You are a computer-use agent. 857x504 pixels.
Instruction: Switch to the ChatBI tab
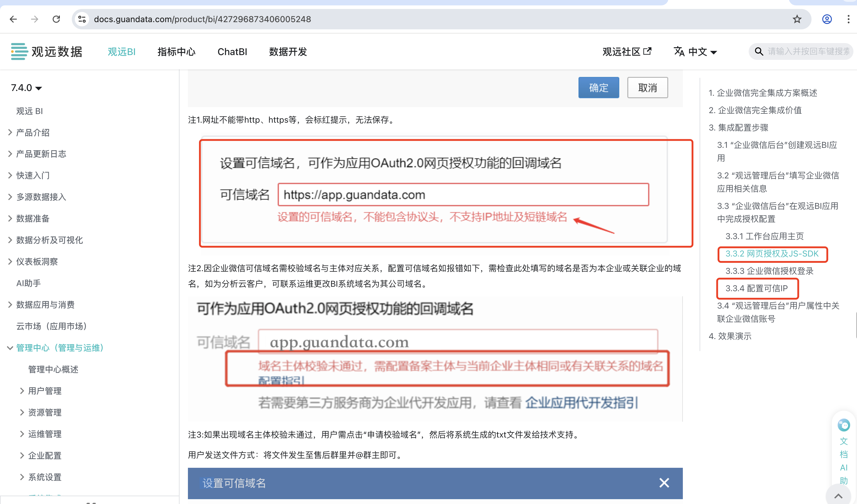[232, 52]
